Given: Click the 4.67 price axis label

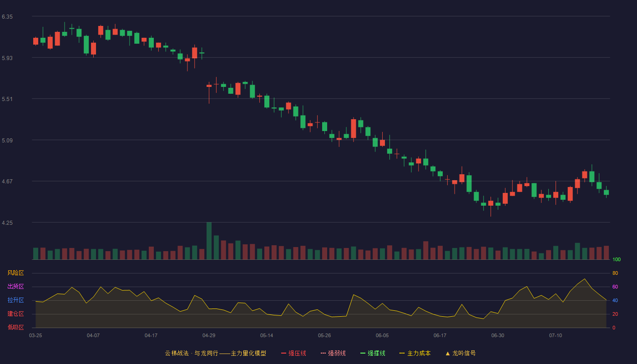Looking at the screenshot, I should click(x=7, y=182).
